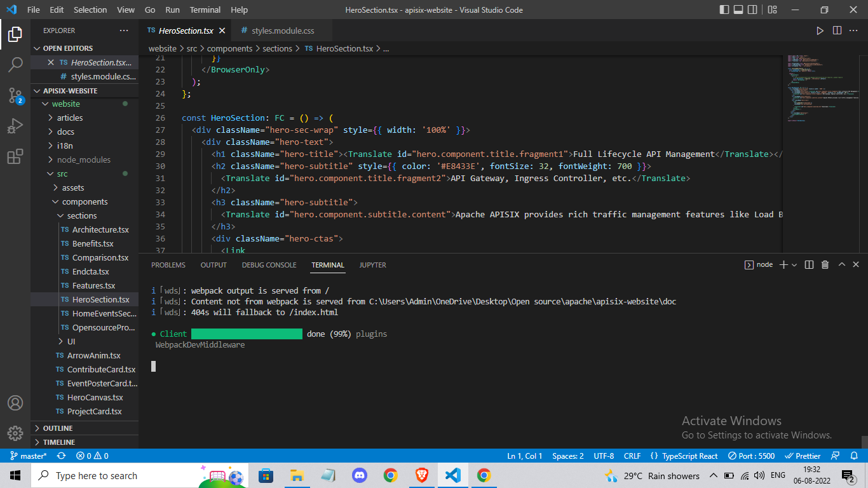Image resolution: width=868 pixels, height=488 pixels.
Task: Change line ending via CRLF status item
Action: (632, 456)
